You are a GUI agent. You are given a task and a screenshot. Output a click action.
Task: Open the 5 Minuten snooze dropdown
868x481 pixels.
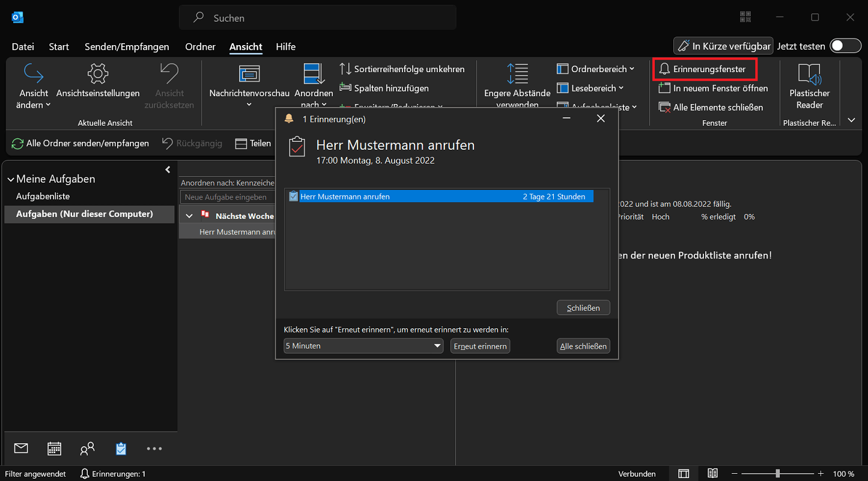[363, 346]
